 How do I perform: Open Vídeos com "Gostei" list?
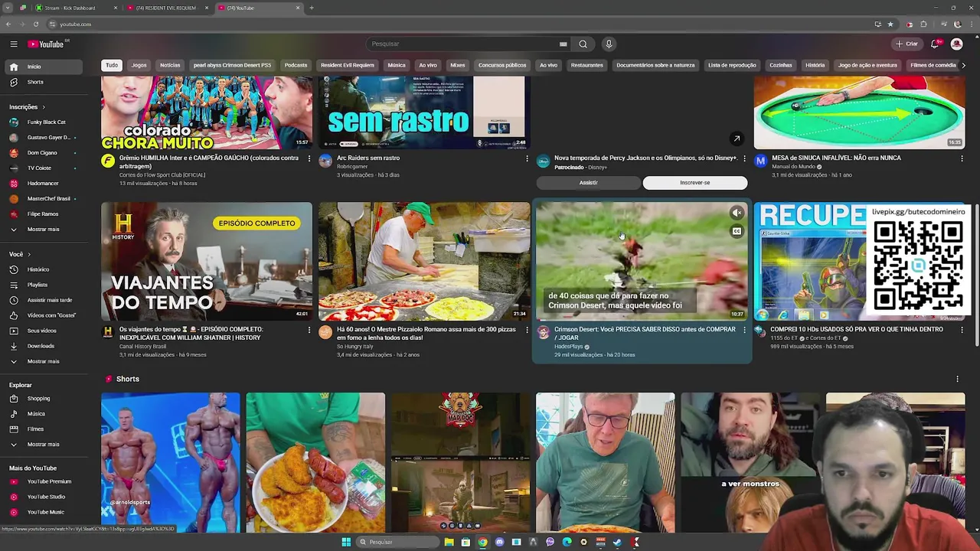click(43, 315)
